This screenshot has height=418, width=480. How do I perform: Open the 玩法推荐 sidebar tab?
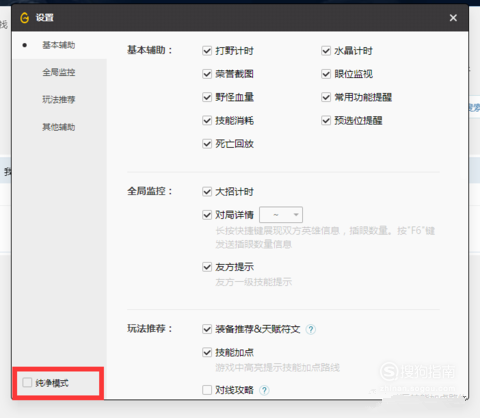[x=59, y=100]
